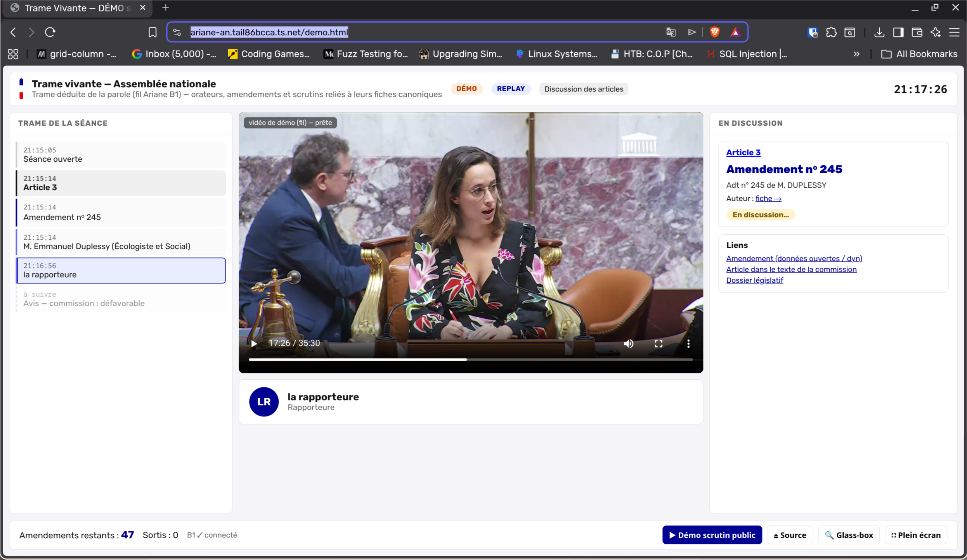Viewport: 967px width, 560px height.
Task: Seek on the video progress bar
Action: (471, 360)
